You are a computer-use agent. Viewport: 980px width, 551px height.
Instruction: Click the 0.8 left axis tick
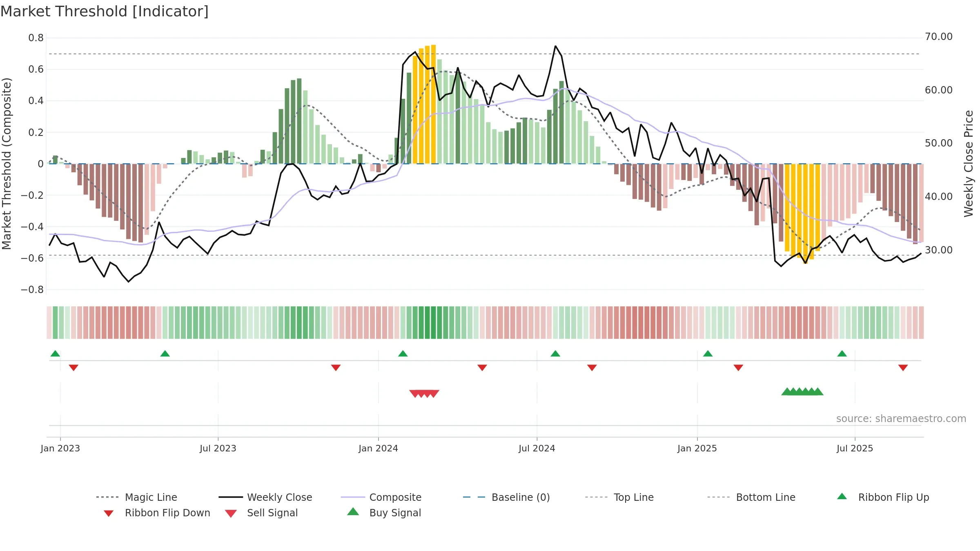pyautogui.click(x=36, y=38)
